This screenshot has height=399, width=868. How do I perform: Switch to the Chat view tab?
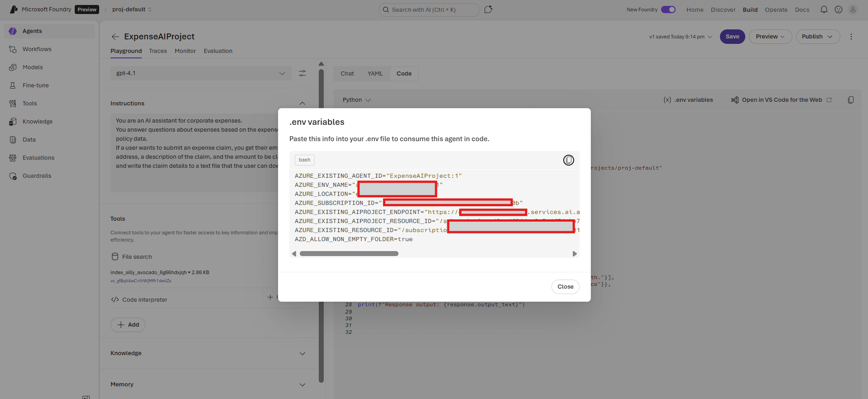[x=347, y=74]
